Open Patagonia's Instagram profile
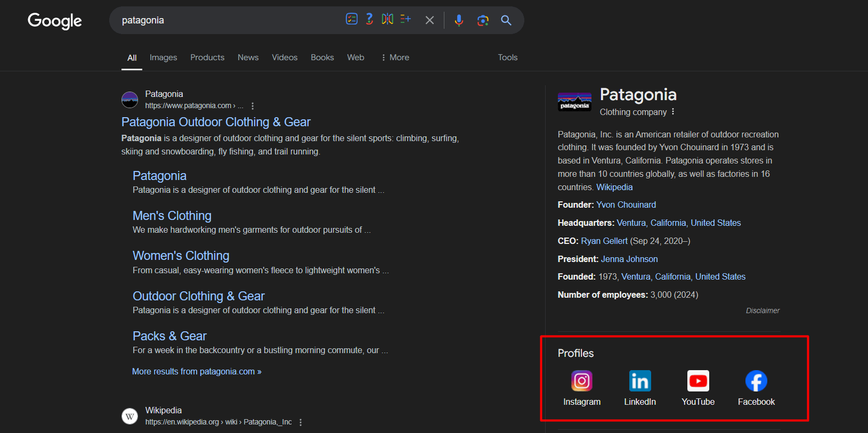The height and width of the screenshot is (433, 868). (582, 388)
